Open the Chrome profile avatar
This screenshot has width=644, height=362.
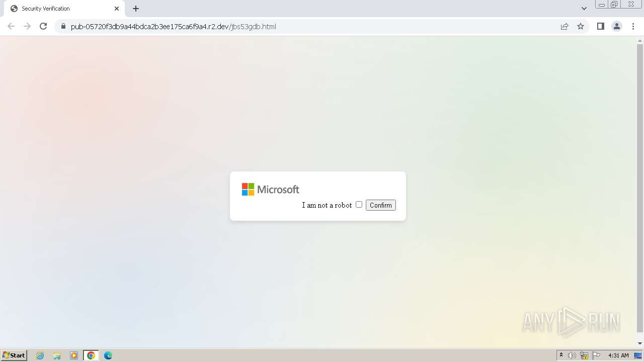[617, 26]
